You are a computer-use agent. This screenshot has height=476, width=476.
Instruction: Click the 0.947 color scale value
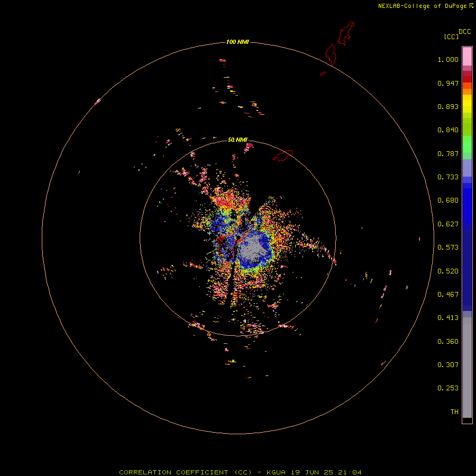pos(448,83)
